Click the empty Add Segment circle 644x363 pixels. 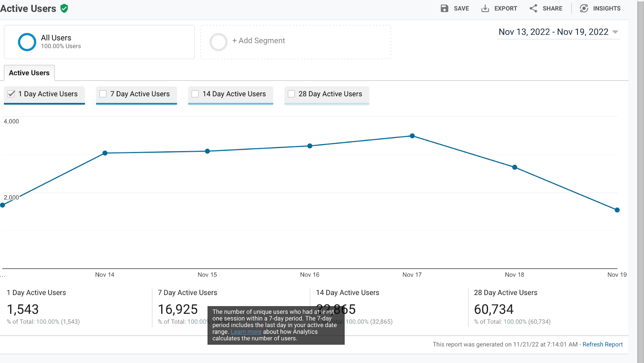[x=219, y=42]
